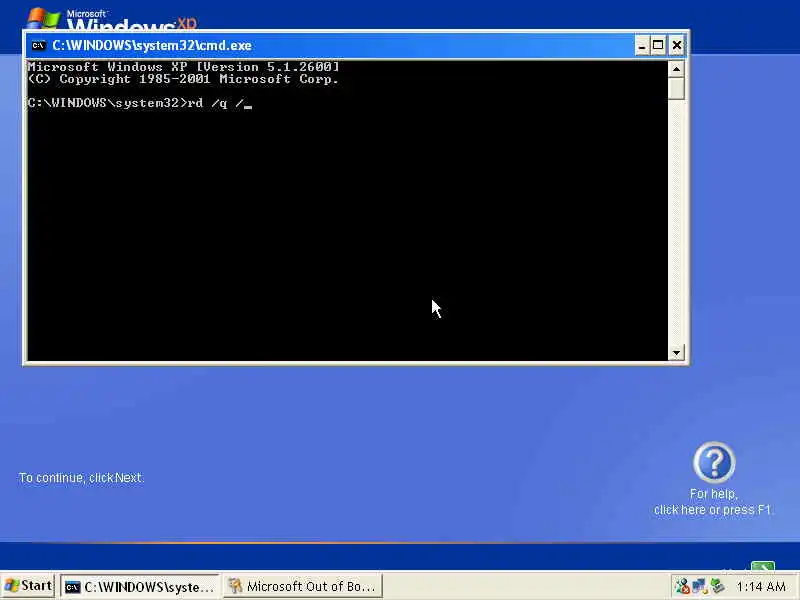Click the 'To continue, click Next' text

click(81, 478)
